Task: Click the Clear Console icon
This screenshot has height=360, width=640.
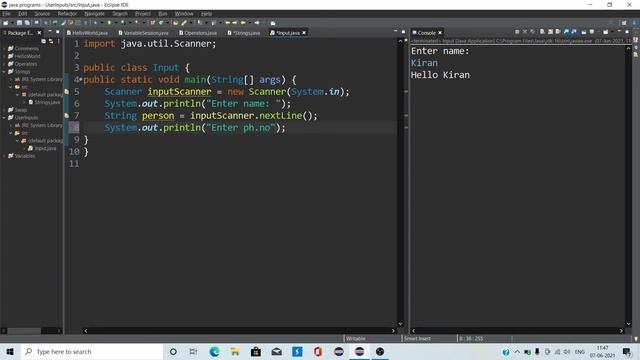Action: point(542,32)
